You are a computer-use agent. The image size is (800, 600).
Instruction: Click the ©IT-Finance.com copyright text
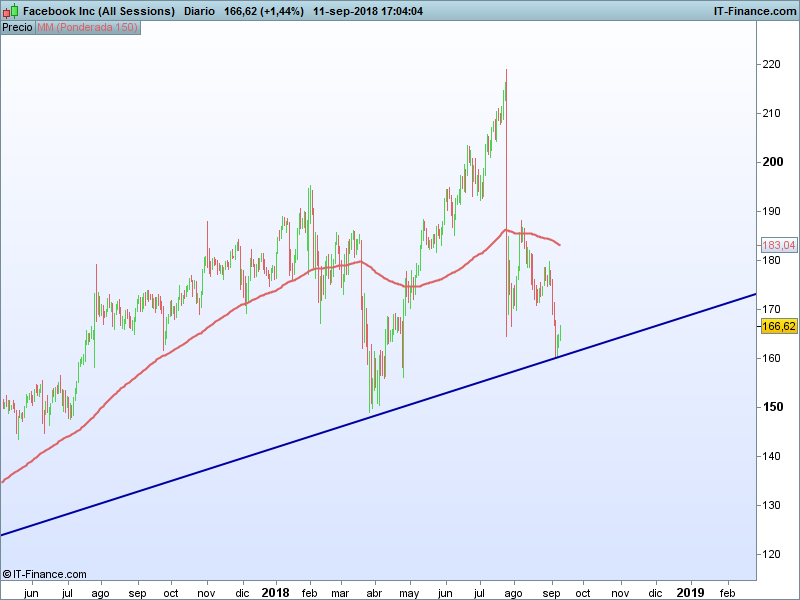coord(45,574)
